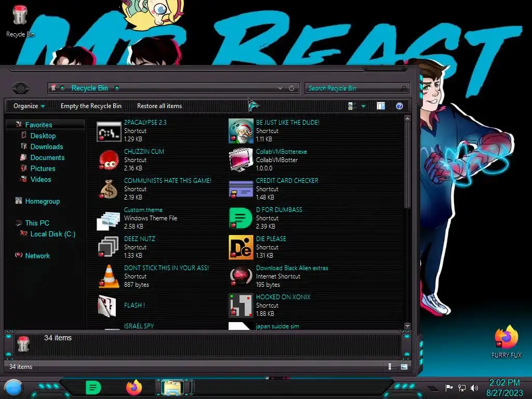Select Homegroup in the navigation pane

coord(43,201)
